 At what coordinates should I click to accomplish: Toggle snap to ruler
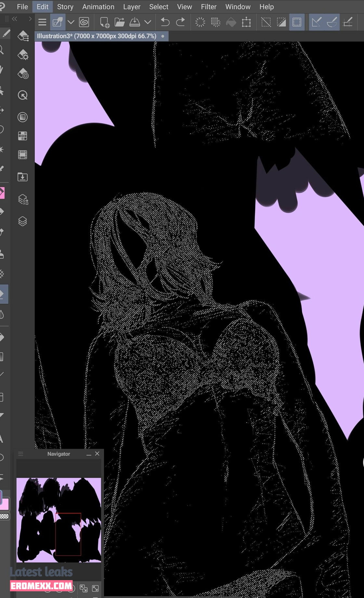pyautogui.click(x=316, y=22)
